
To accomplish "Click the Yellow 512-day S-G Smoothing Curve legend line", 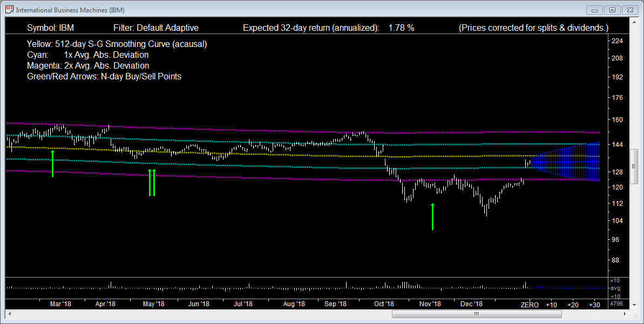I will tap(117, 44).
